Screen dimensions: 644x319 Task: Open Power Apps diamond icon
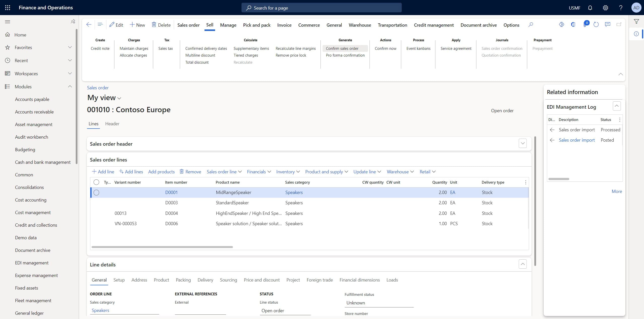click(561, 24)
